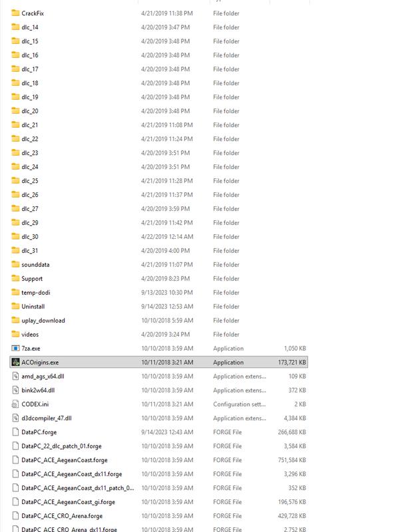Image resolution: width=394 pixels, height=532 pixels.
Task: Click the dlc_25 folder icon
Action: point(15,180)
